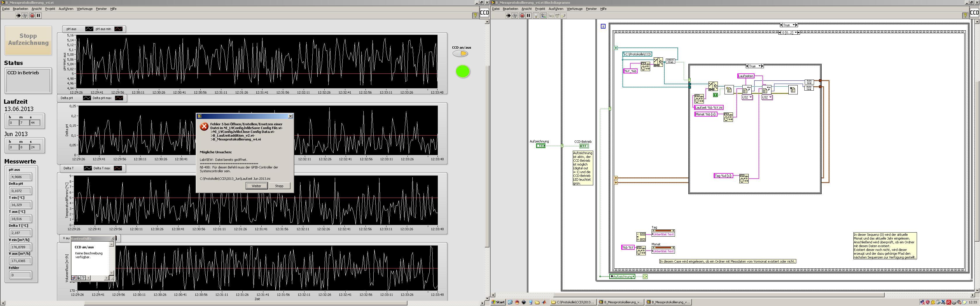Click the pH aus plot legend swatch
The height and width of the screenshot is (306, 980).
pos(89,29)
